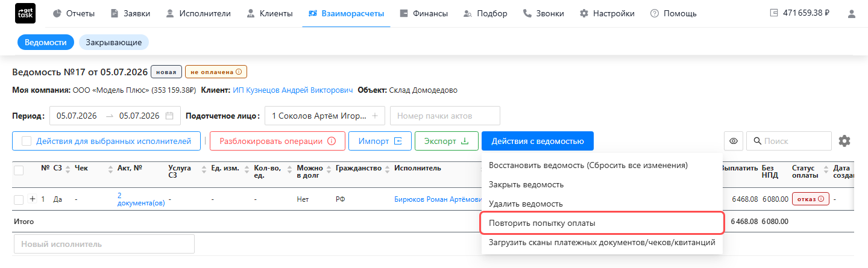Screen dimensions: 868x268
Task: Open the Настройки menu
Action: tap(607, 13)
